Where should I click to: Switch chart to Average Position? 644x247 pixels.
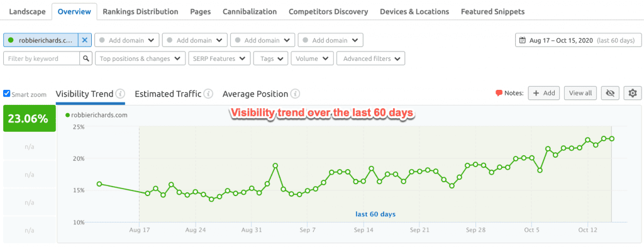coord(255,94)
